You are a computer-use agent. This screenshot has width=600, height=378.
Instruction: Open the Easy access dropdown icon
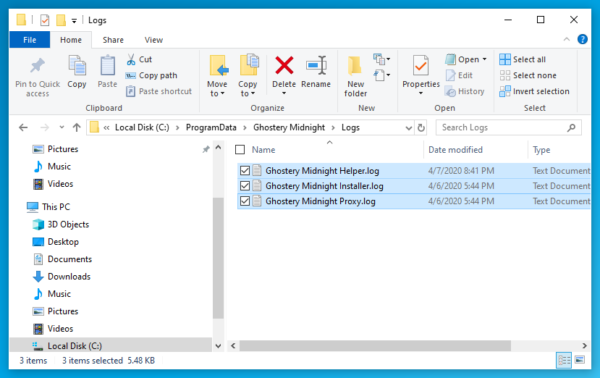tap(382, 75)
